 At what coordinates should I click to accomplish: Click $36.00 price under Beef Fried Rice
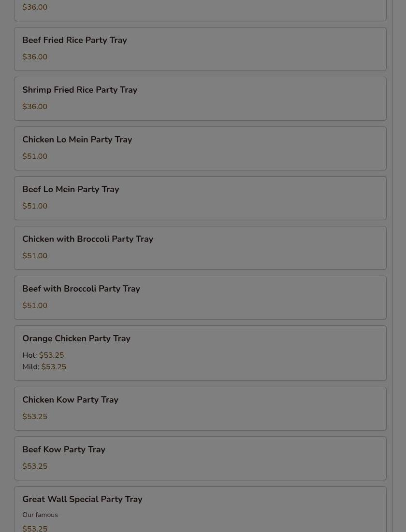[35, 56]
